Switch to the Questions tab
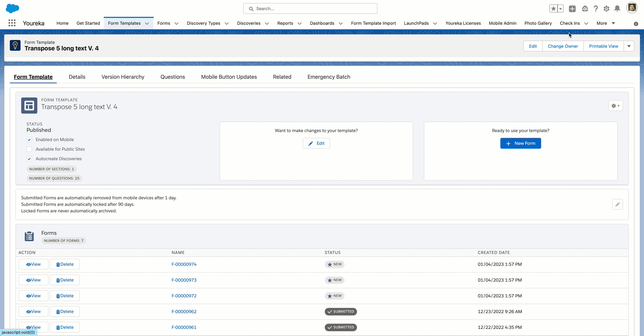This screenshot has width=644, height=336. pyautogui.click(x=172, y=77)
